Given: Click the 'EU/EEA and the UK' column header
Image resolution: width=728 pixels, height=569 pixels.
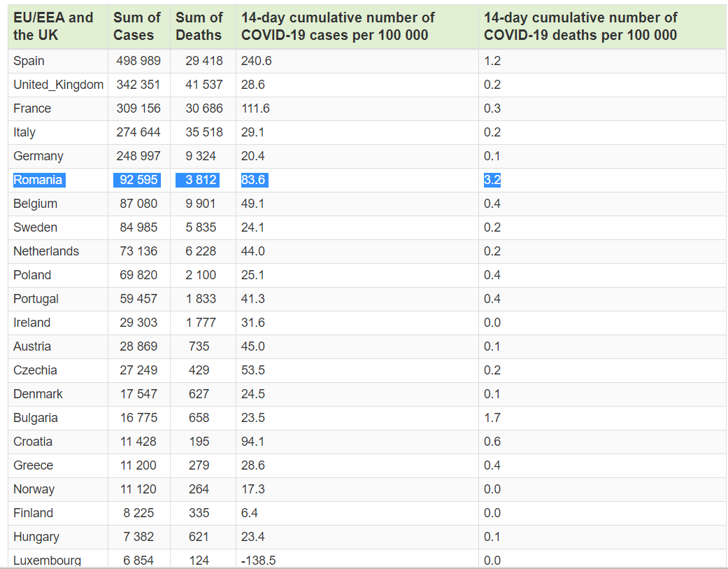Looking at the screenshot, I should tap(53, 27).
